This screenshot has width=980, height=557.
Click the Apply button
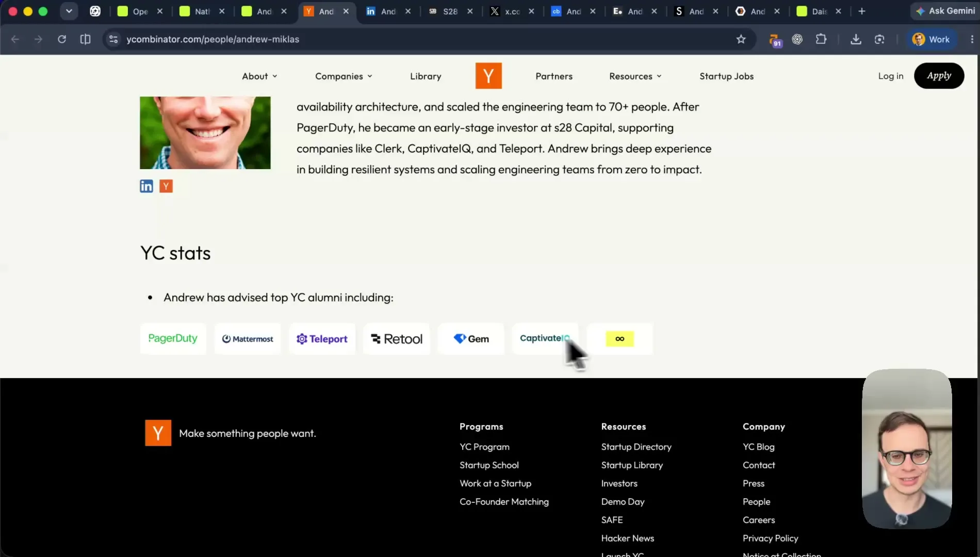(939, 76)
